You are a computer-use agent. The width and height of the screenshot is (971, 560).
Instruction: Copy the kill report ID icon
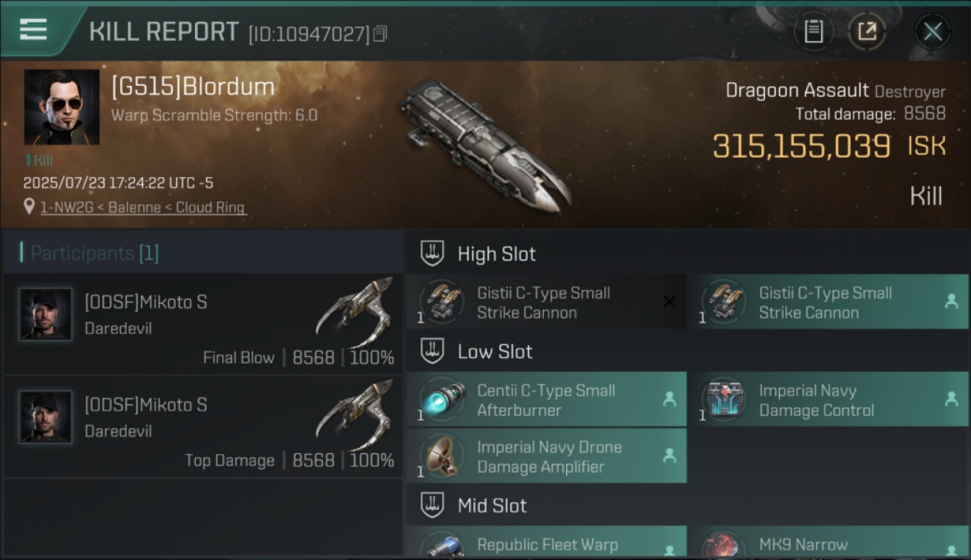[x=380, y=34]
